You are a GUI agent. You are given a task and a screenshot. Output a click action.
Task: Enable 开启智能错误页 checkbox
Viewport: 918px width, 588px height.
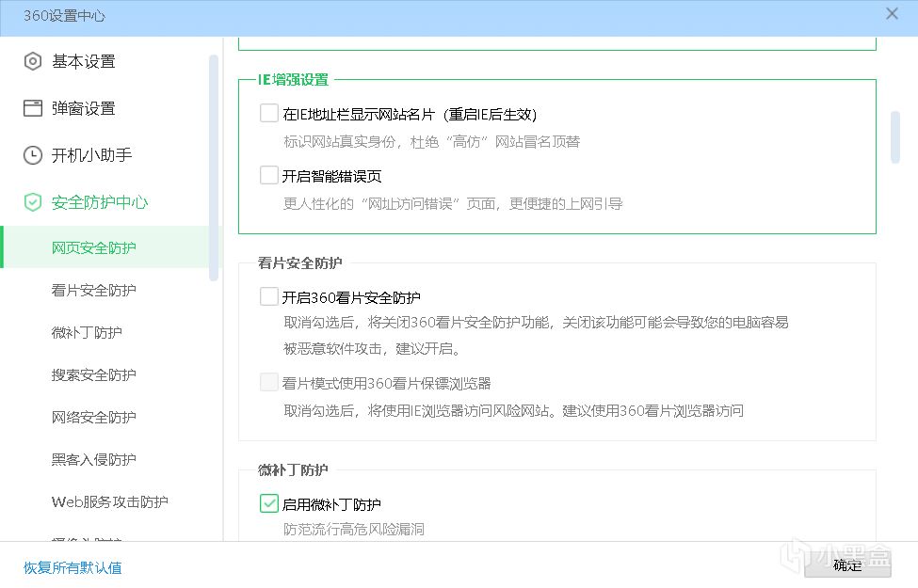coord(268,175)
